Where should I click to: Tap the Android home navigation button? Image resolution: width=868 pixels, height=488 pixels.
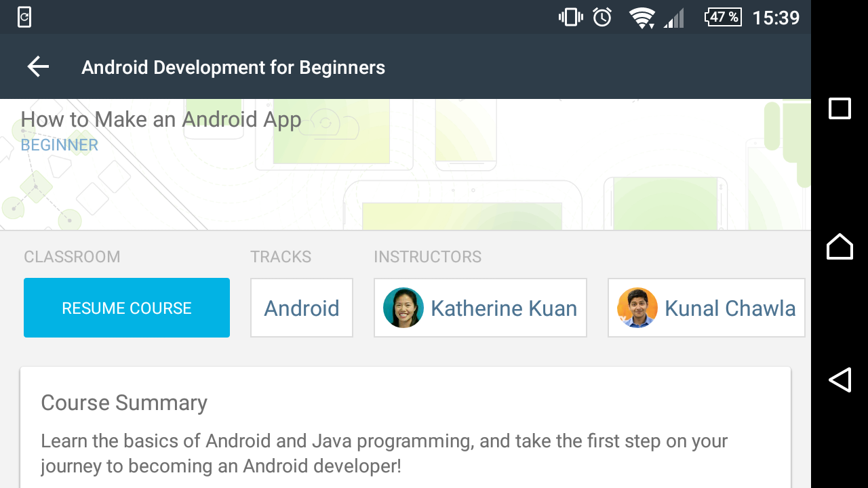tap(840, 246)
